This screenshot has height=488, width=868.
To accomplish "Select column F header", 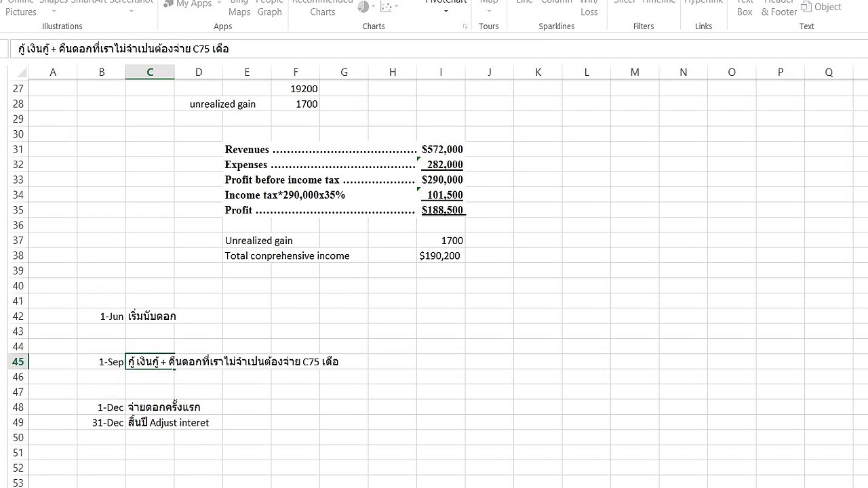I will (x=296, y=73).
